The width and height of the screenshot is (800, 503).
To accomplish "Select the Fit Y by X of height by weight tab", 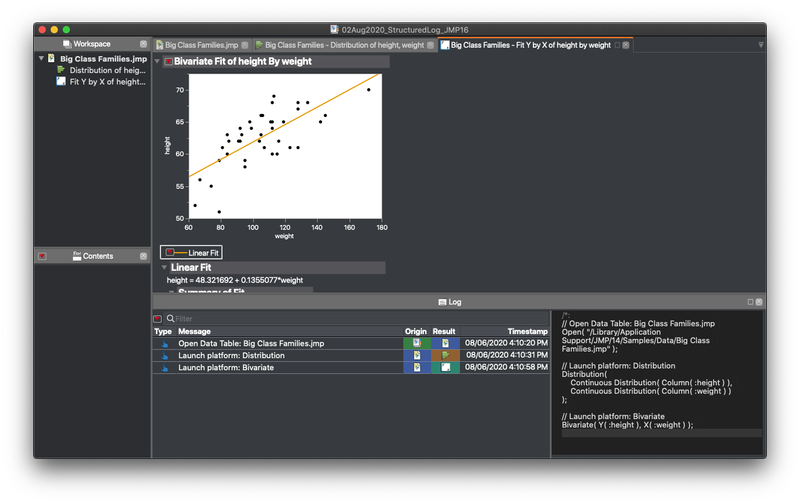I will click(531, 45).
